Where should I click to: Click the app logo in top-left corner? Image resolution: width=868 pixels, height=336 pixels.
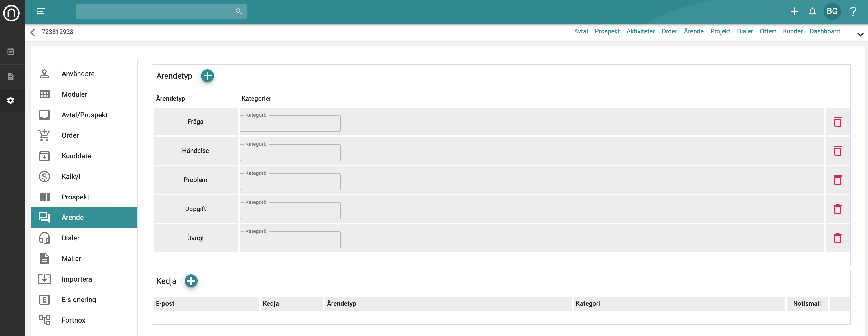(x=11, y=13)
